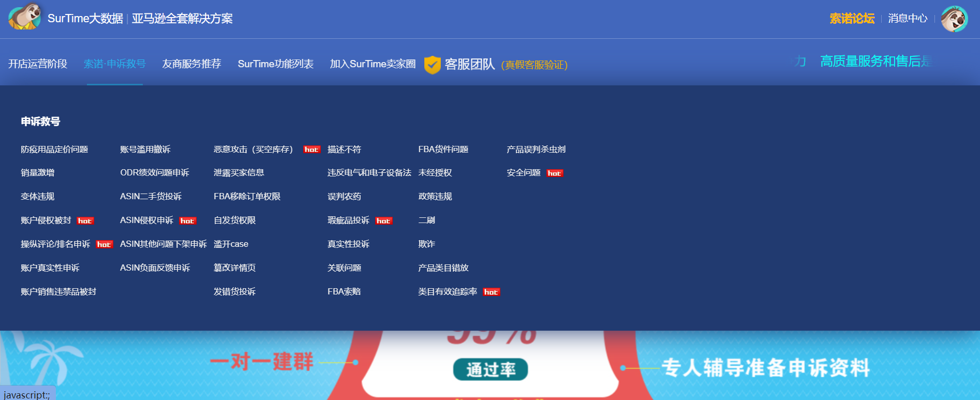Click 二刷 link

click(427, 220)
